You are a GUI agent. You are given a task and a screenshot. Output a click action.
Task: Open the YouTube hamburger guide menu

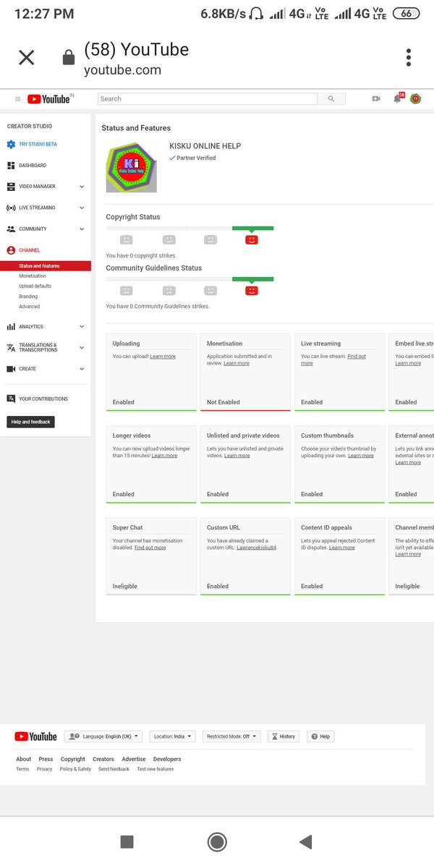pos(18,99)
